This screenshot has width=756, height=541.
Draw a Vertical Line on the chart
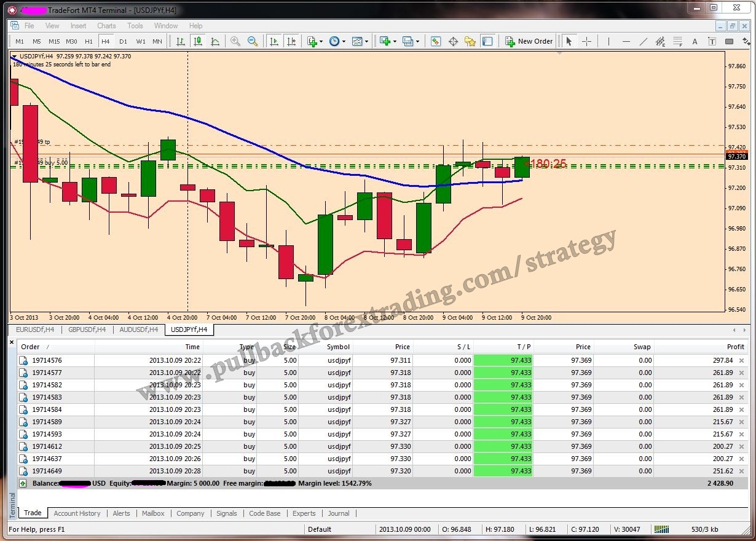point(609,41)
